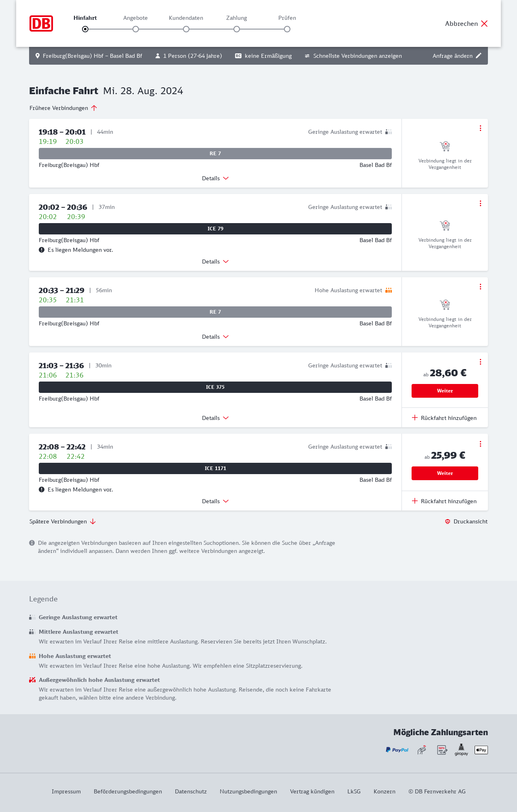The image size is (517, 812).
Task: Click the Abbrechen X icon
Action: pyautogui.click(x=484, y=23)
